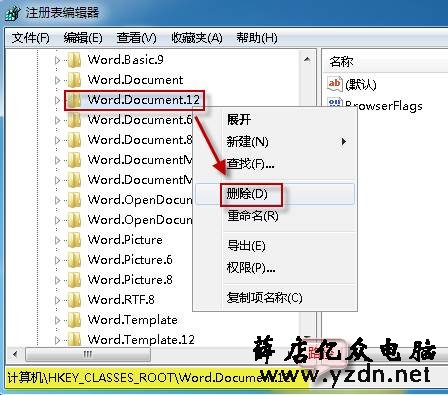Viewport: 448px width, 395px height.
Task: Click the BrowserFlags value icon
Action: click(x=335, y=103)
